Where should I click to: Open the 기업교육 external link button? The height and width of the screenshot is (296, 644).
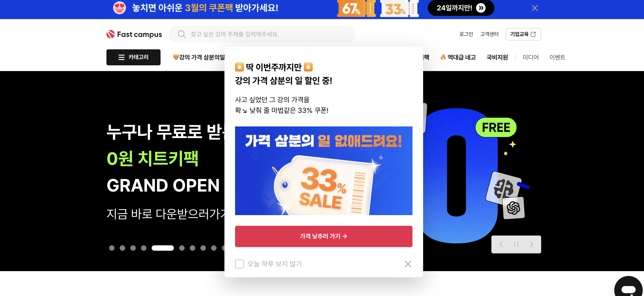523,34
